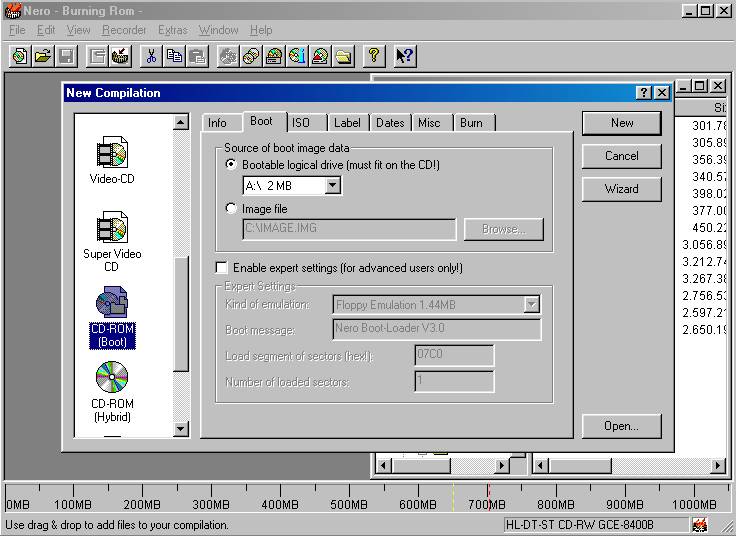Screen dimensions: 736x536
Task: Click the Open file folder toolbar icon
Action: tap(43, 56)
